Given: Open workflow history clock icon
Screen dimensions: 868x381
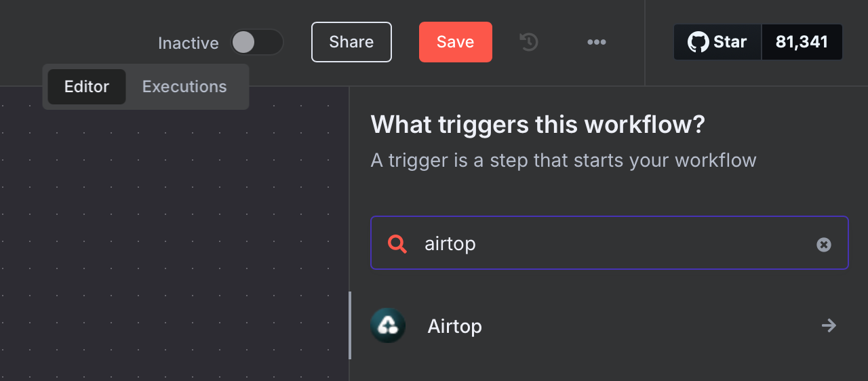Looking at the screenshot, I should [529, 42].
